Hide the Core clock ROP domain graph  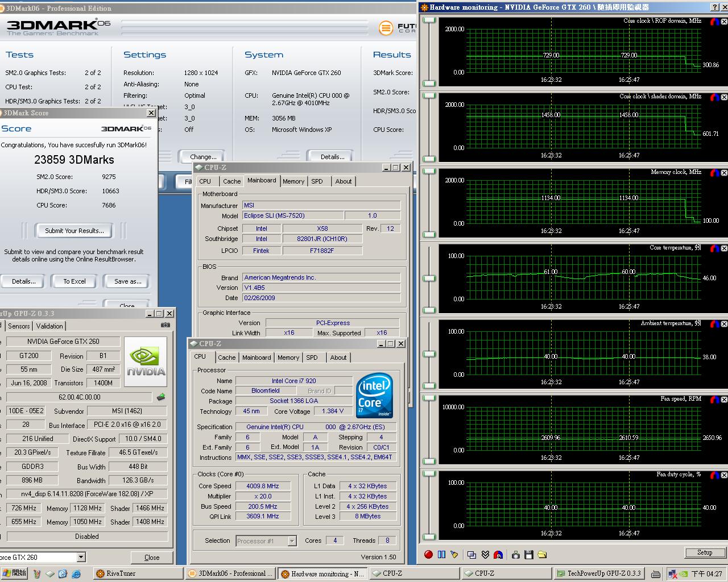click(x=724, y=22)
